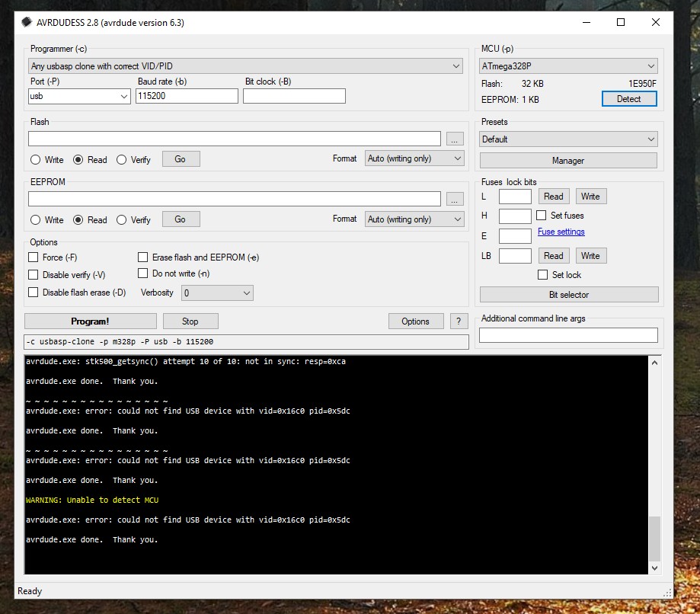Click the Flash Go button
This screenshot has width=700, height=614.
(x=181, y=159)
